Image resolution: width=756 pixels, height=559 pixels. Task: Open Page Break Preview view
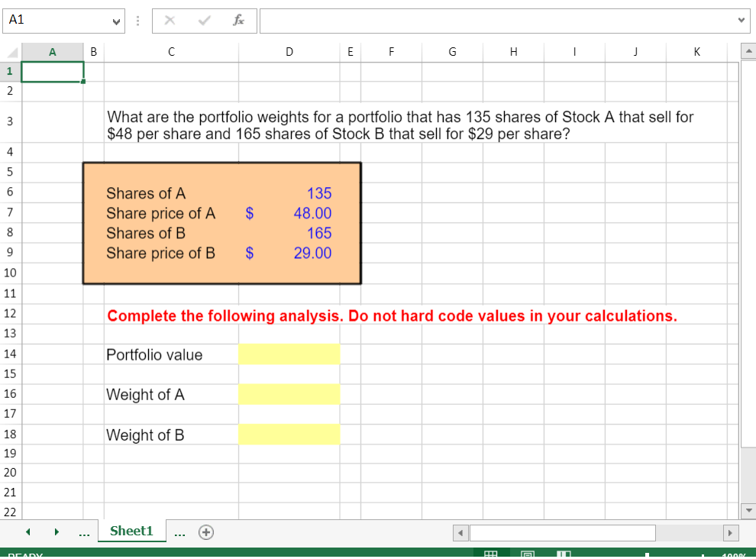tap(565, 553)
